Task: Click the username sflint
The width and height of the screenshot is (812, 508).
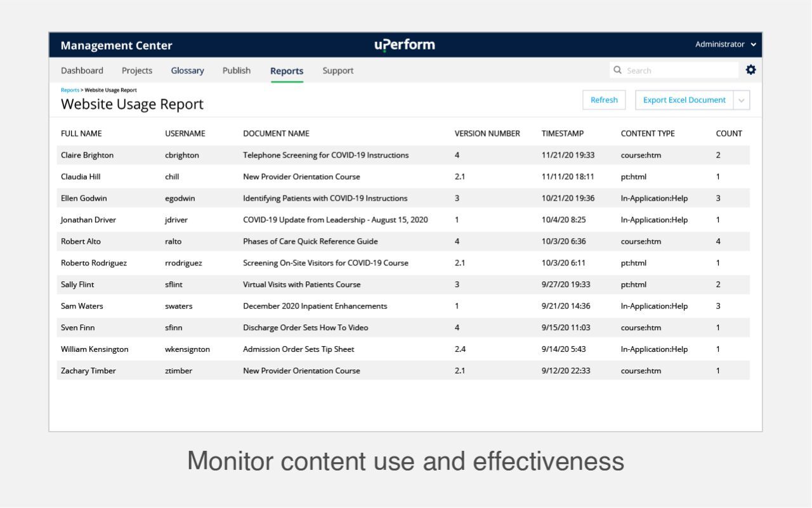Action: (174, 284)
